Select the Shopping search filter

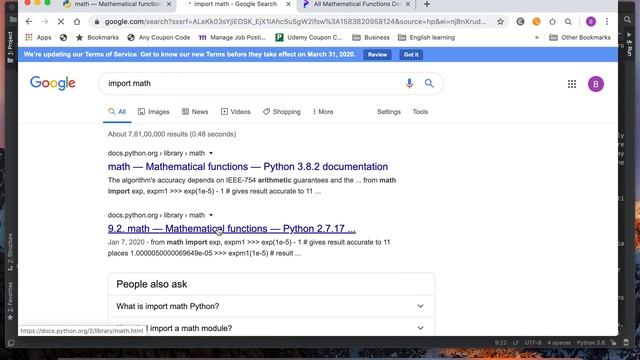pyautogui.click(x=282, y=111)
